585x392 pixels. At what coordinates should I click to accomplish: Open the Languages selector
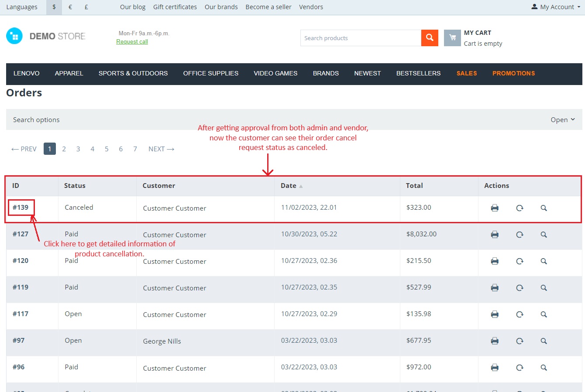pos(22,7)
